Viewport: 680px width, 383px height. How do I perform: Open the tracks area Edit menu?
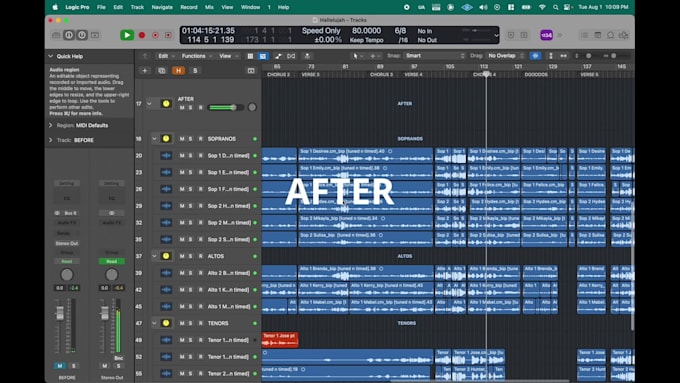point(166,56)
